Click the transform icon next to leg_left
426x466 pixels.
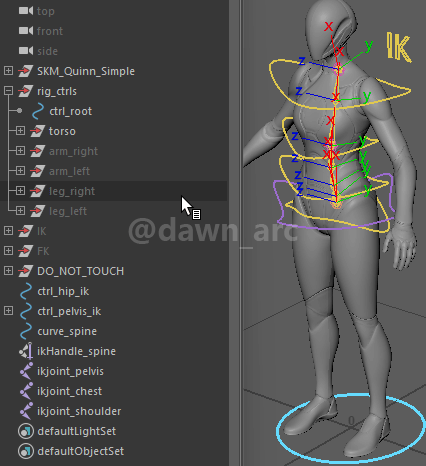pos(37,211)
